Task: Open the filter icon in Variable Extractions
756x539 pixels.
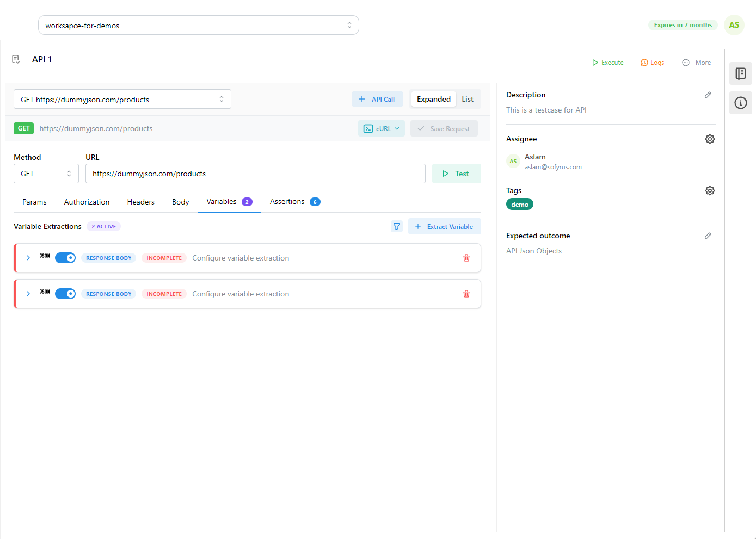Action: (397, 226)
